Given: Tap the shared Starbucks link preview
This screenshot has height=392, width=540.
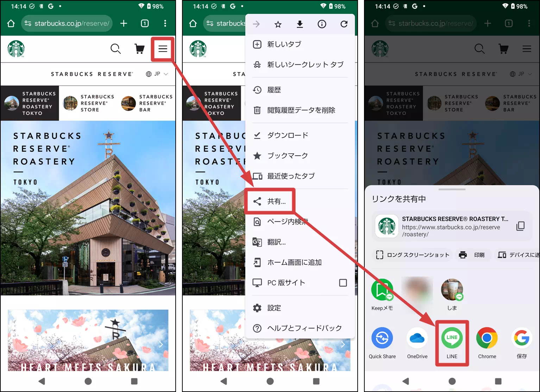Looking at the screenshot, I should point(452,226).
